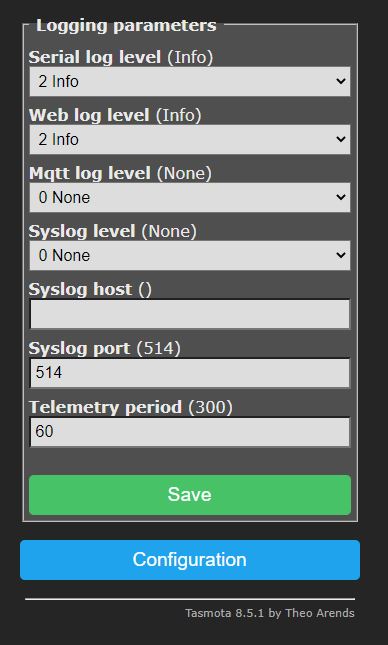The height and width of the screenshot is (645, 388).
Task: Click the chevron arrow on Web log level select
Action: [341, 139]
